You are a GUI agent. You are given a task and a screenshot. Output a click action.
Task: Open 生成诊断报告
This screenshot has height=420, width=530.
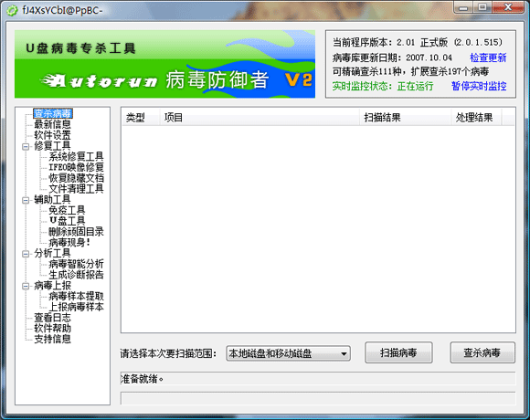click(x=76, y=275)
